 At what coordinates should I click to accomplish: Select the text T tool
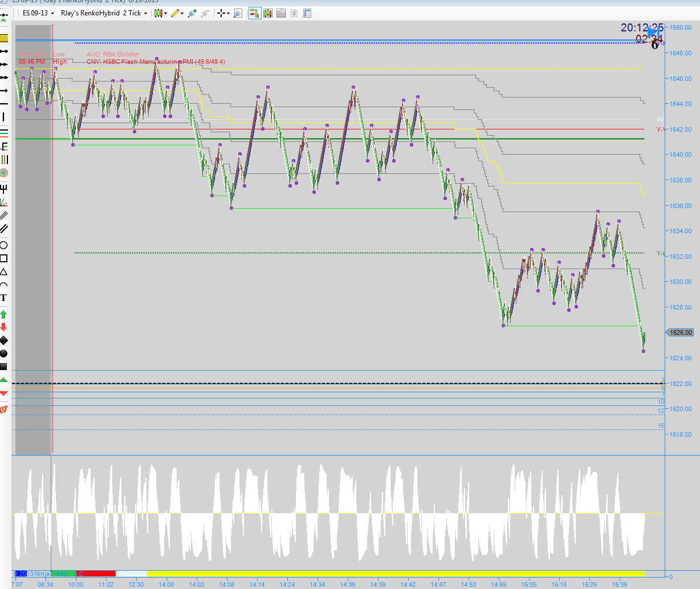(x=4, y=298)
